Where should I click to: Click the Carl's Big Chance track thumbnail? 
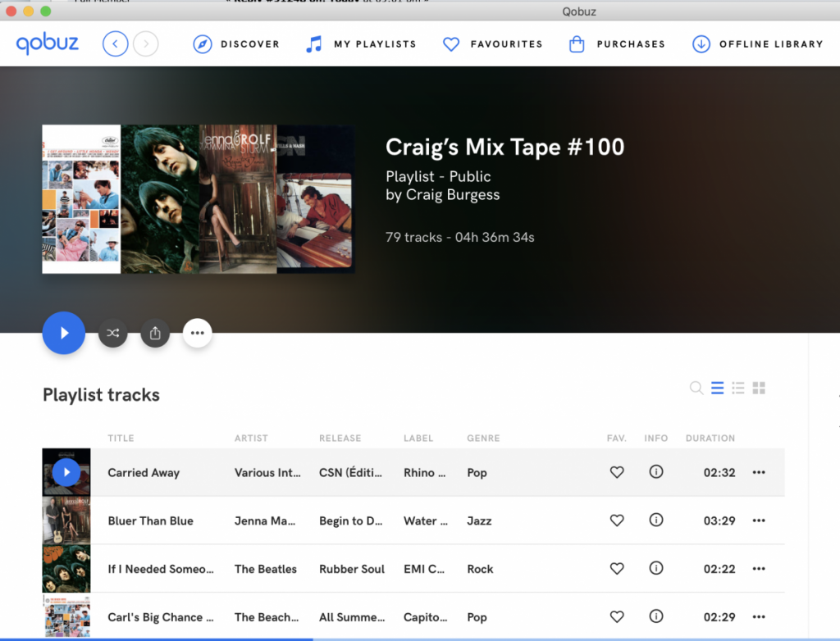[x=66, y=616]
